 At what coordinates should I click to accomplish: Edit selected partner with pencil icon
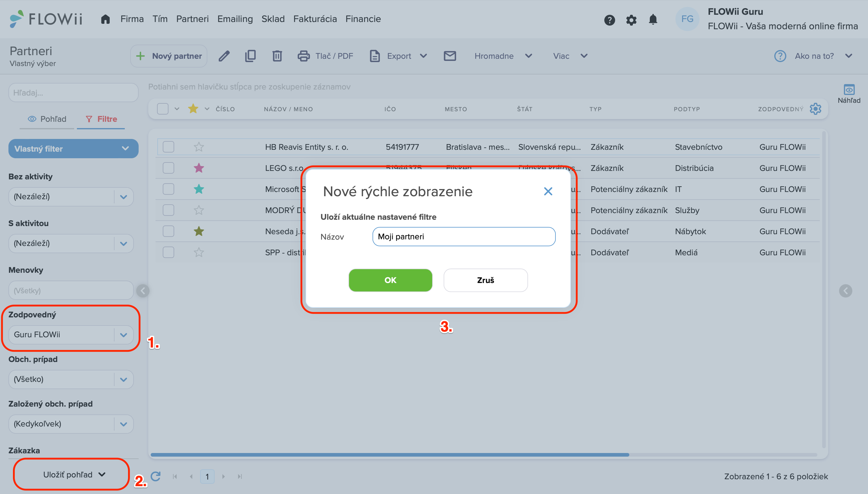[224, 56]
